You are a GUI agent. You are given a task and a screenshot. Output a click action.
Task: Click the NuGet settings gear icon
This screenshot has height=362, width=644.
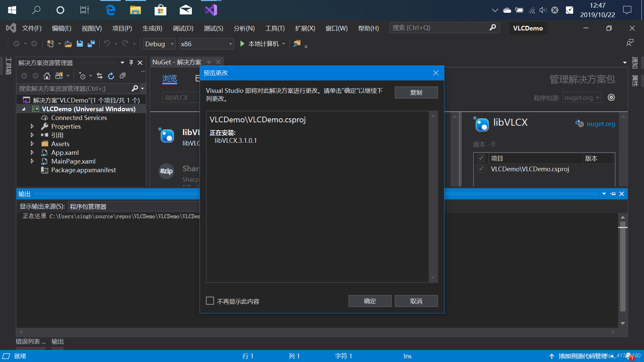[x=611, y=98]
